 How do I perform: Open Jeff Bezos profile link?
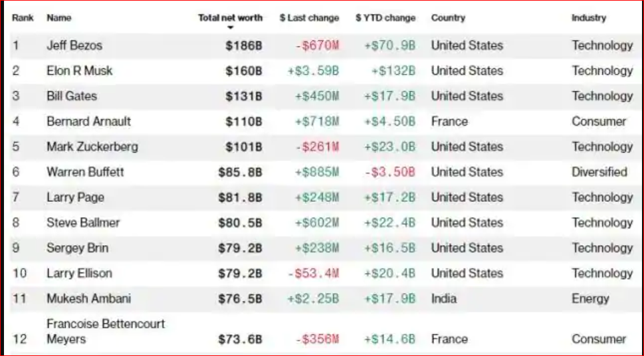pyautogui.click(x=74, y=46)
